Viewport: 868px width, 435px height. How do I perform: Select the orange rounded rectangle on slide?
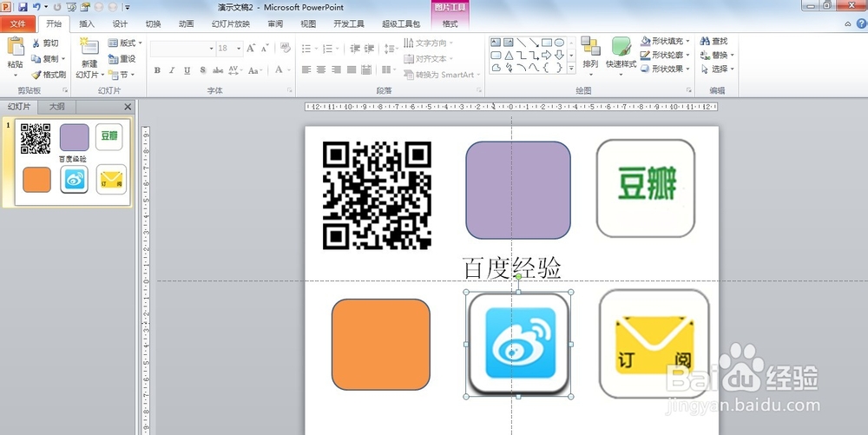(x=381, y=344)
